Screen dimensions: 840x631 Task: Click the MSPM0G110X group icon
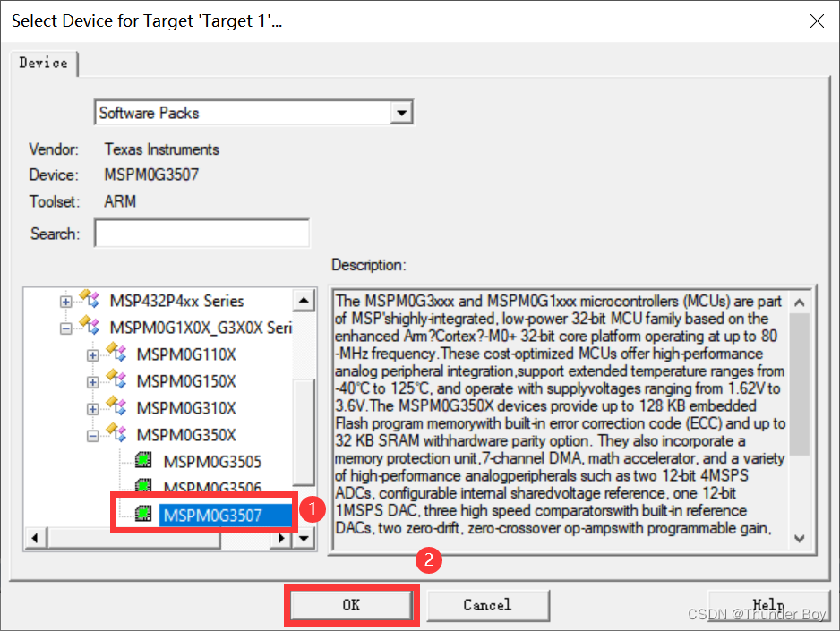116,352
